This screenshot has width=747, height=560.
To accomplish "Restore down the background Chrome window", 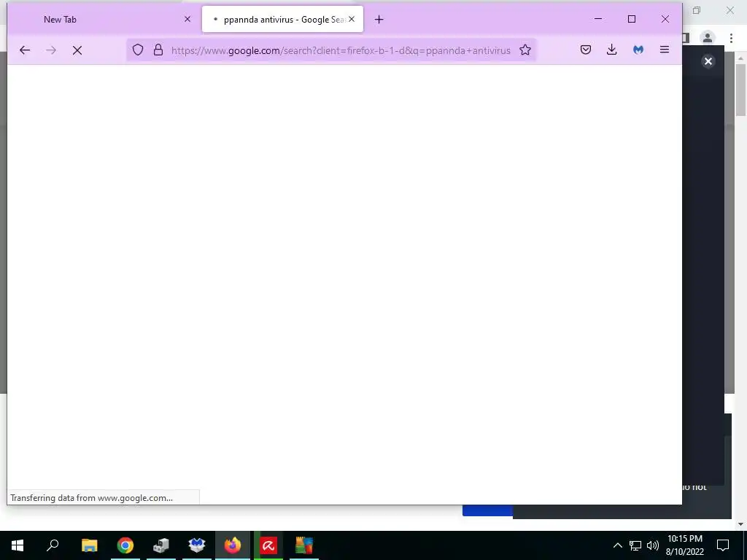I will [697, 10].
